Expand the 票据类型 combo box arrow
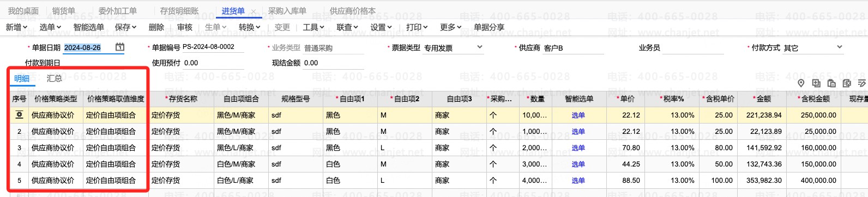This screenshot has width=868, height=197. click(x=480, y=47)
